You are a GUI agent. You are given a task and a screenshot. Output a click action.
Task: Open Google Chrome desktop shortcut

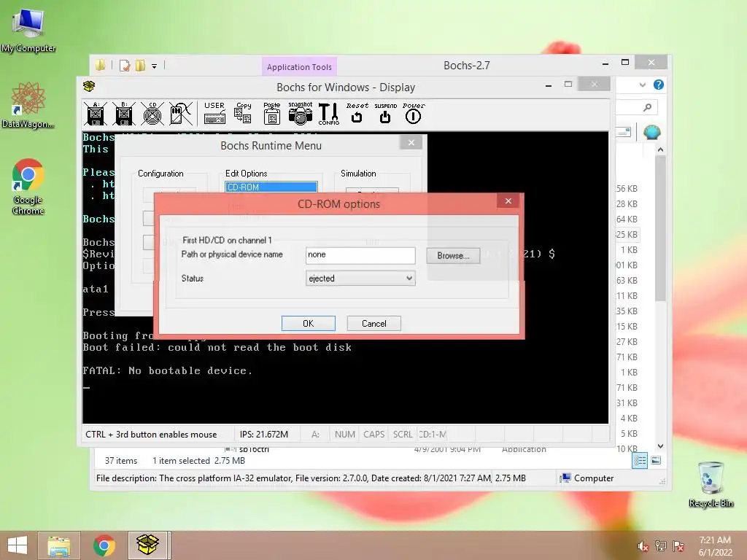(28, 187)
